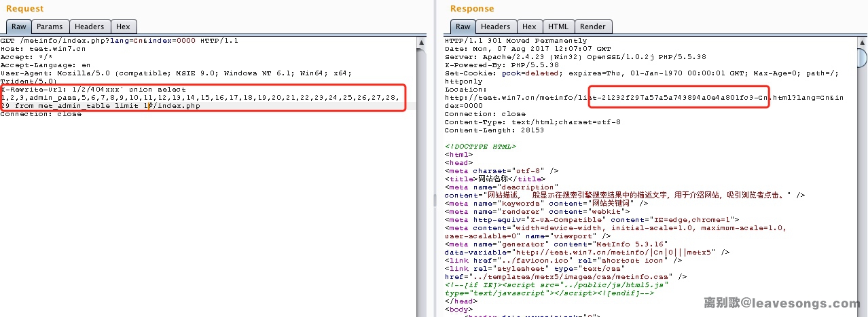Click the Request pane vertical scrollbar
The height and width of the screenshot is (317, 868).
tap(422, 176)
